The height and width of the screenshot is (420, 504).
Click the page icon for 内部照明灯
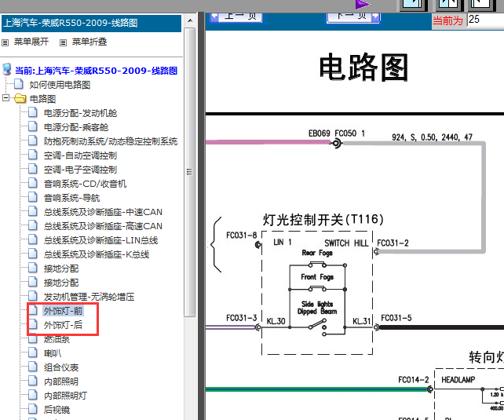32,395
